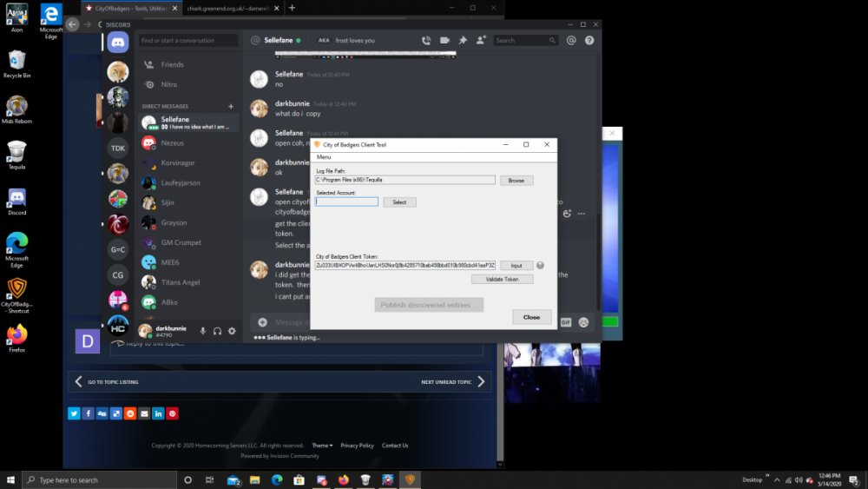Screen dimensions: 868x489
Task: Click Close button in Client Tool
Action: tap(531, 317)
